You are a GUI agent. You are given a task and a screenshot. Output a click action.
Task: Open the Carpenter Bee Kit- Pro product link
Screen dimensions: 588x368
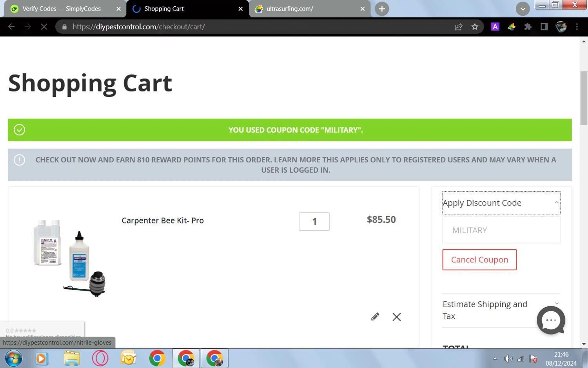pyautogui.click(x=163, y=220)
